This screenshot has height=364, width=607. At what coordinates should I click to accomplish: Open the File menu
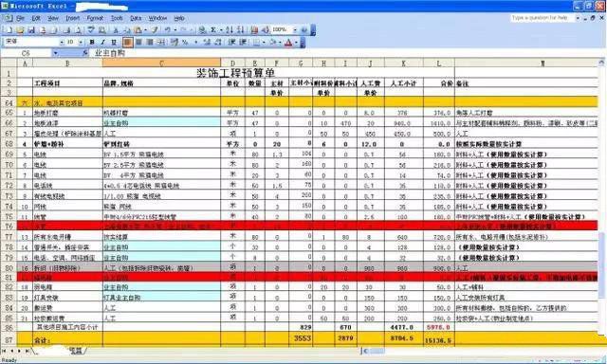[x=21, y=18]
